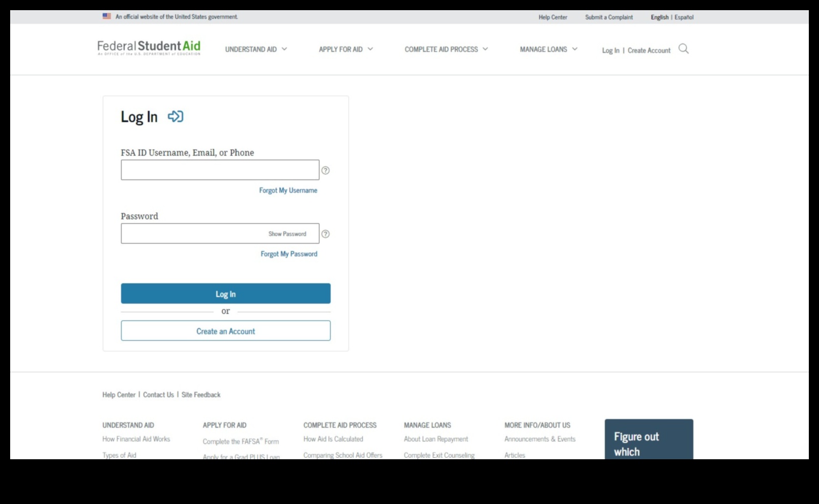
Task: Open the Forgot My Username link
Action: click(288, 190)
